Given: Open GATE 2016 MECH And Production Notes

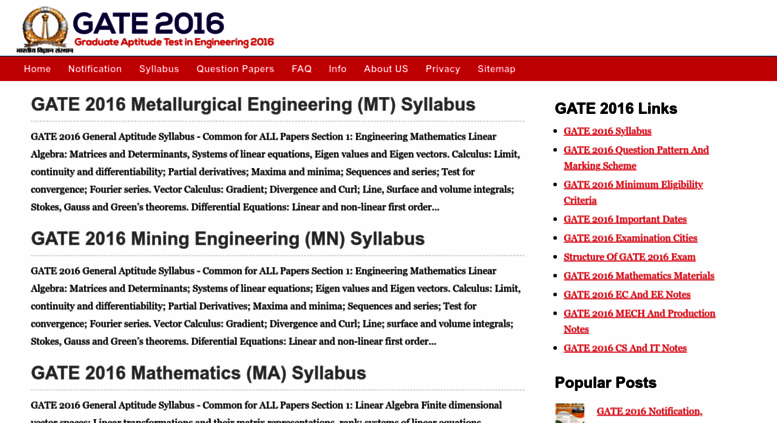Looking at the screenshot, I should [639, 321].
